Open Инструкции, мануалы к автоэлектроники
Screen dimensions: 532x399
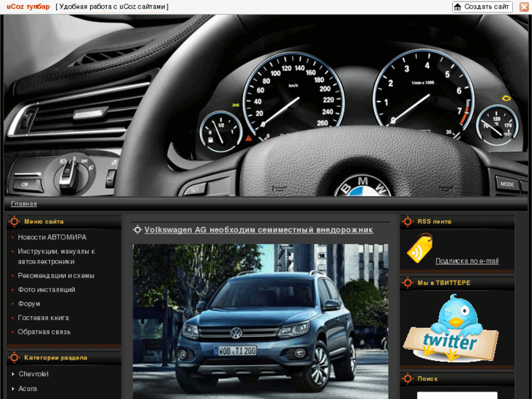pyautogui.click(x=56, y=256)
